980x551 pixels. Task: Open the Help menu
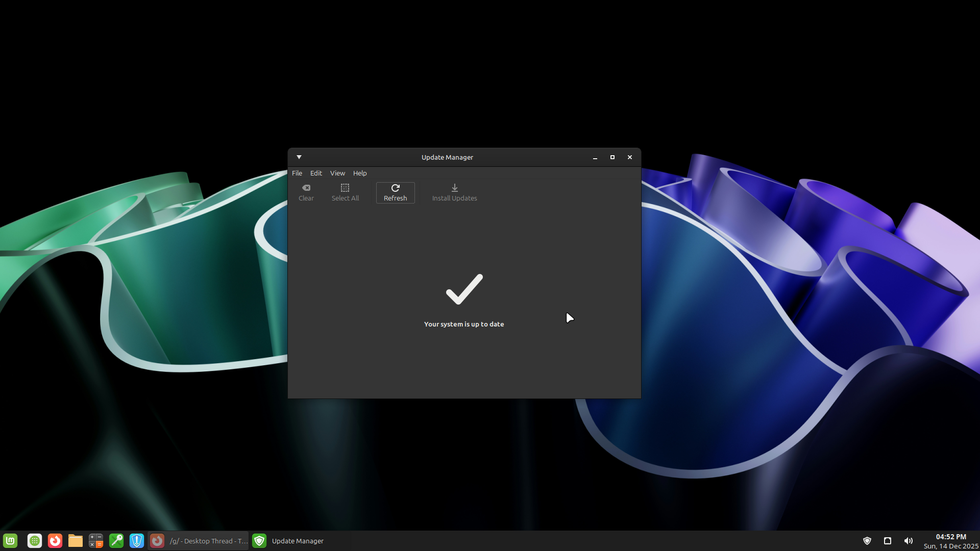(x=360, y=173)
